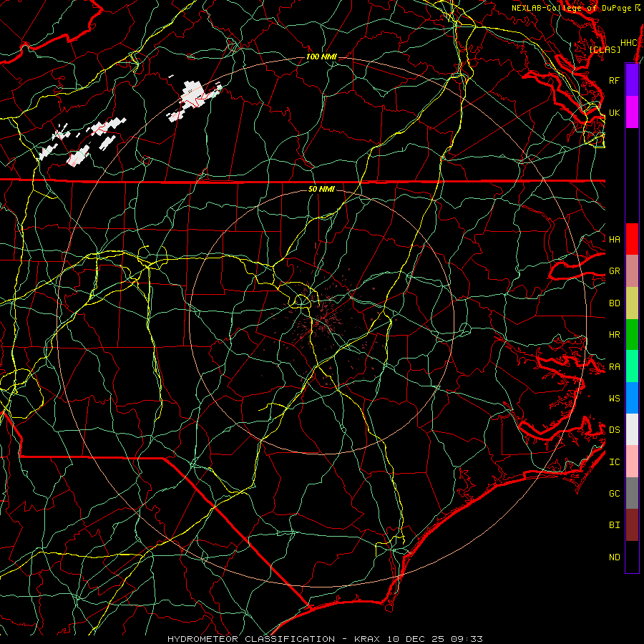Click the IC light-pink legend swatch
The width and height of the screenshot is (644, 644).
click(632, 462)
